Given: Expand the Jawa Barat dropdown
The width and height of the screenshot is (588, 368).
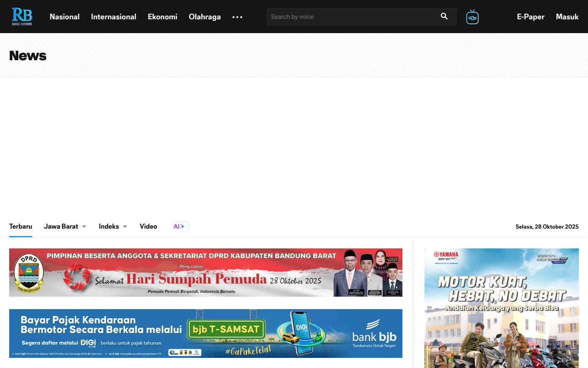Looking at the screenshot, I should [x=64, y=226].
